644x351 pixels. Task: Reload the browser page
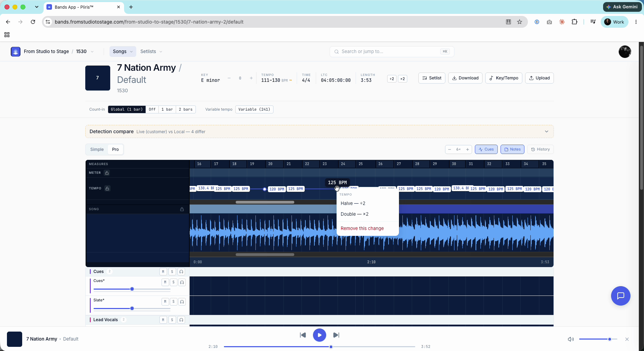(33, 22)
